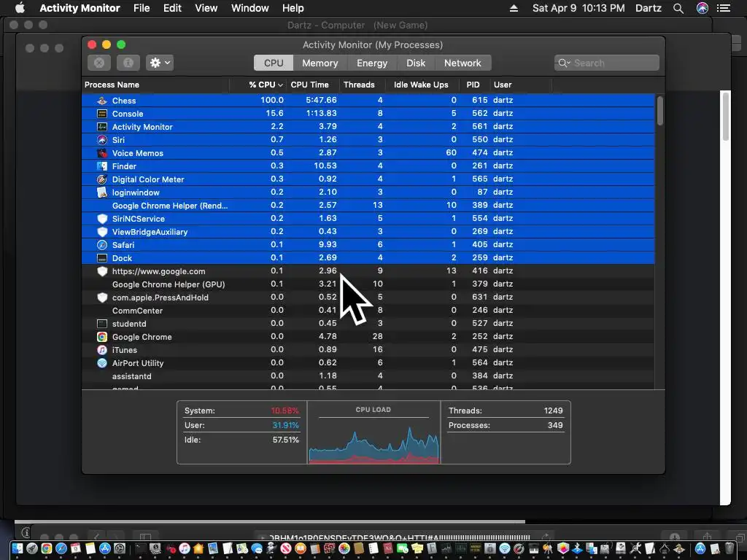Image resolution: width=747 pixels, height=560 pixels.
Task: Click the Siri process icon in list
Action: coord(102,139)
